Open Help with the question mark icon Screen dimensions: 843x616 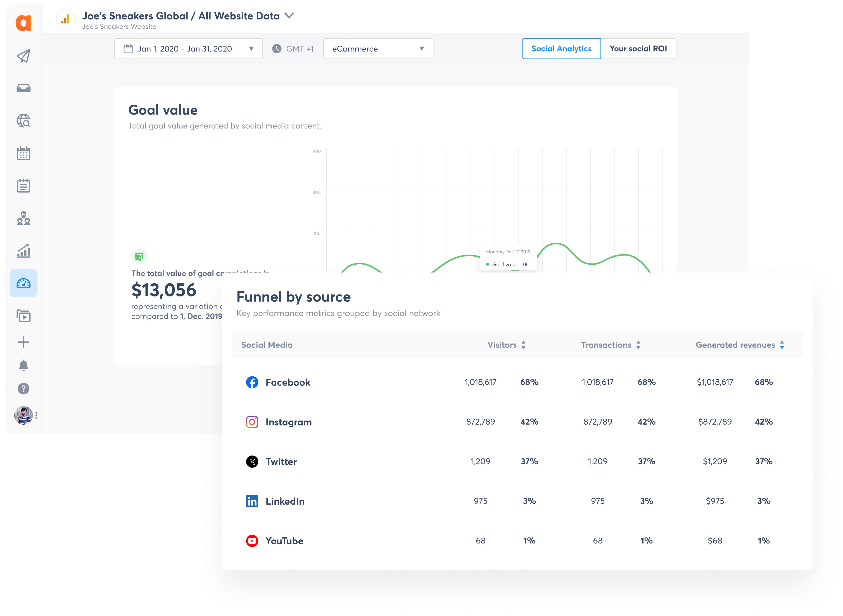pos(23,388)
